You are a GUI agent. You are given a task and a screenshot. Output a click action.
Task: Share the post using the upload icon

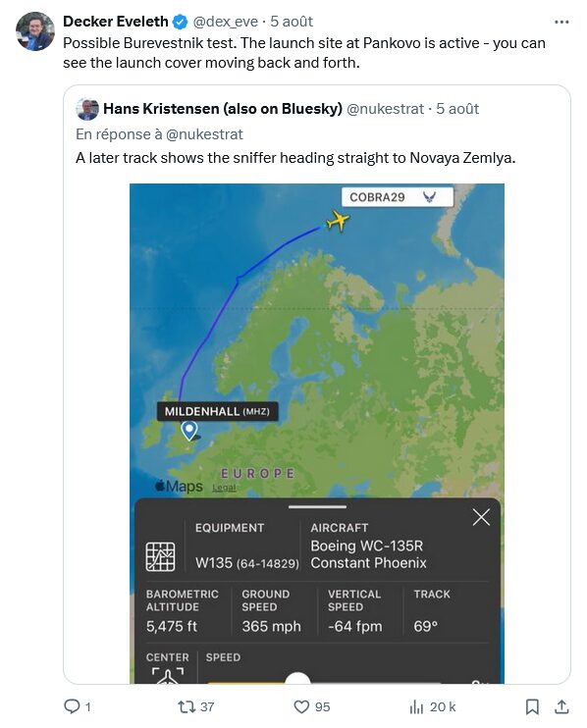[x=561, y=706]
